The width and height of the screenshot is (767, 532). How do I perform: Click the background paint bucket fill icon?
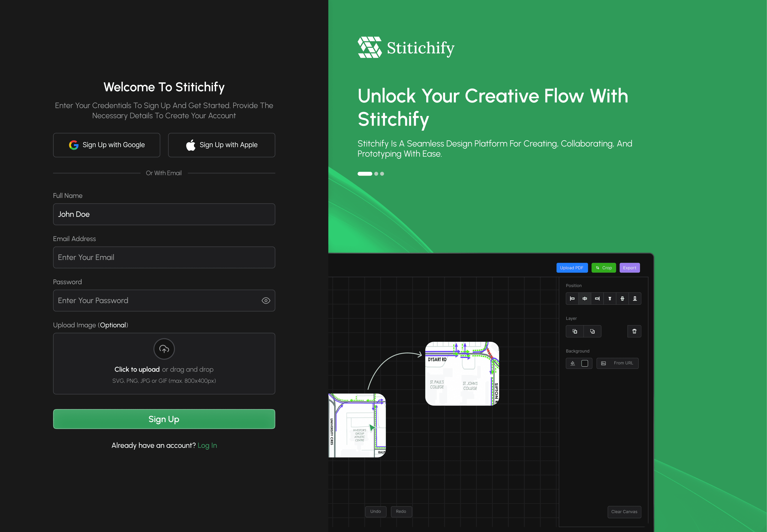pos(573,363)
